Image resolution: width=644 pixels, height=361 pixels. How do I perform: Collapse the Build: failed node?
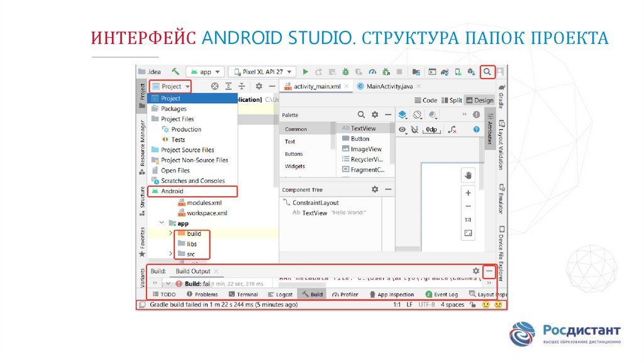coord(168,284)
